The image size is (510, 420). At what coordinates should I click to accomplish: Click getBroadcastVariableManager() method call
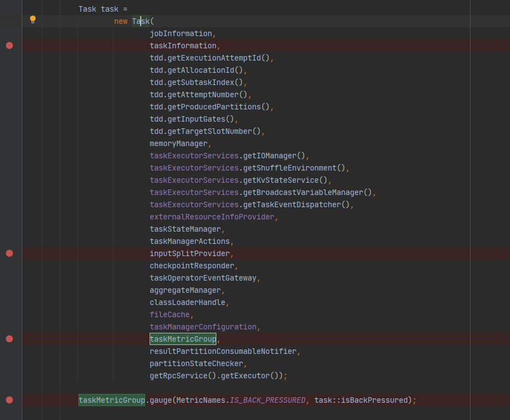coord(308,192)
